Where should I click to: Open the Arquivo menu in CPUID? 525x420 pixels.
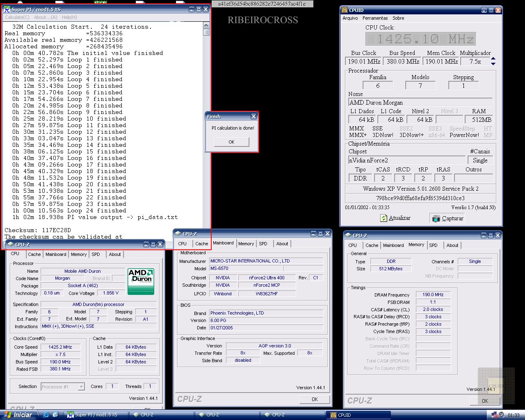point(350,18)
